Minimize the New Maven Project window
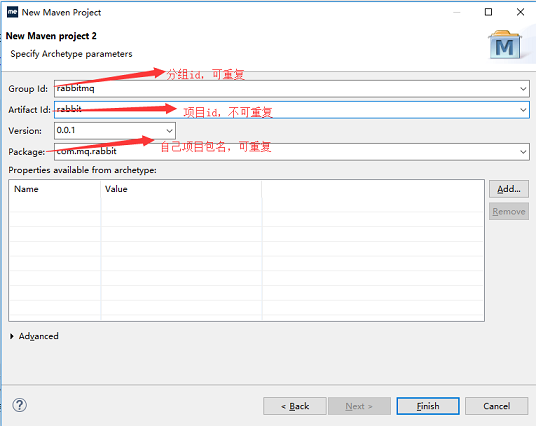This screenshot has height=426, width=536. point(457,12)
